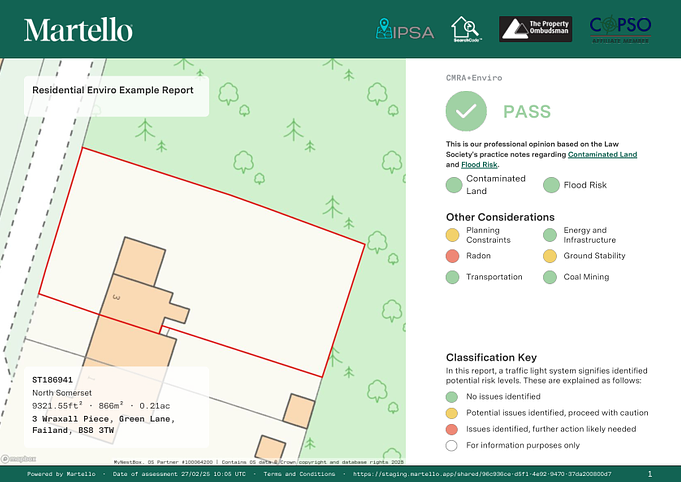Click the 'No issues identified' key dot
This screenshot has width=681, height=482.
click(452, 397)
